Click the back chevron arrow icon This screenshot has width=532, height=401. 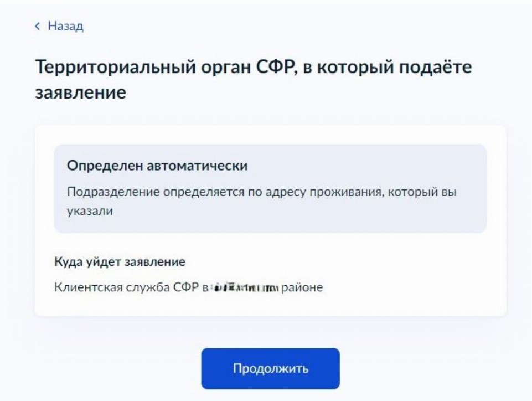pos(38,26)
